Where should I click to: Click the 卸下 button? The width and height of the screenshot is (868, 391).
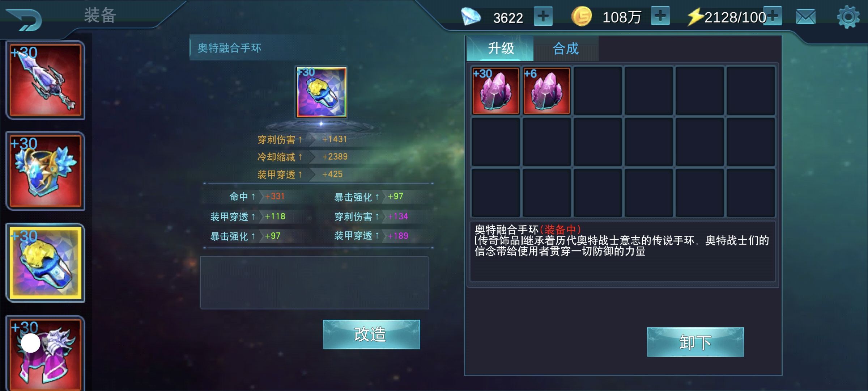(695, 342)
